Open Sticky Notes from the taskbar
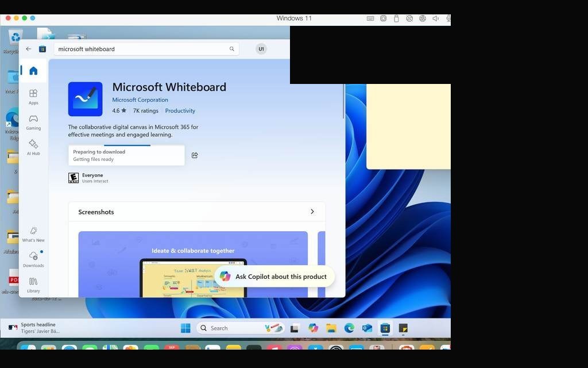Screen dimensions: 588x368 (403, 328)
